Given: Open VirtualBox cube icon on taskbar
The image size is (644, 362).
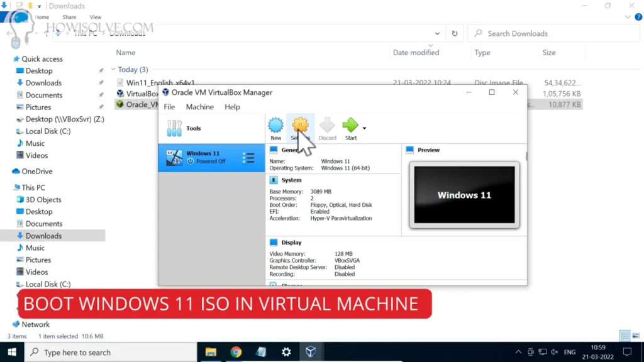Looking at the screenshot, I should (311, 352).
